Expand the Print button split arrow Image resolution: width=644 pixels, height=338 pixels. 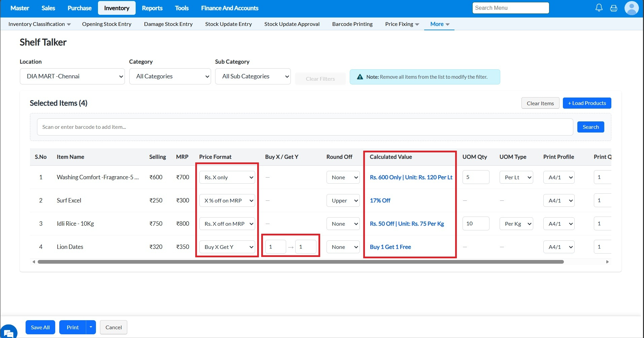[x=91, y=327]
